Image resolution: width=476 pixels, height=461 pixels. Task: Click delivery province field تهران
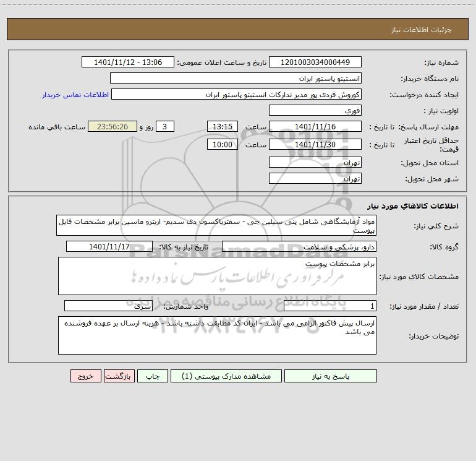(315, 162)
